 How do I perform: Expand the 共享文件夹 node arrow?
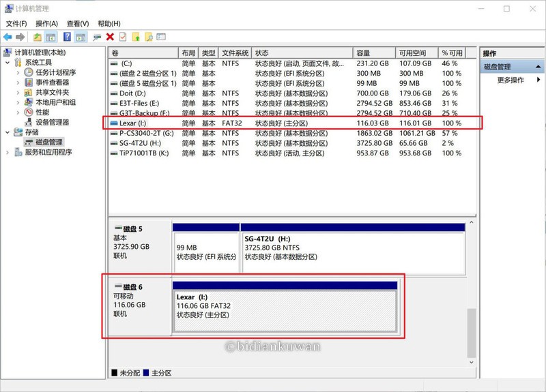18,93
